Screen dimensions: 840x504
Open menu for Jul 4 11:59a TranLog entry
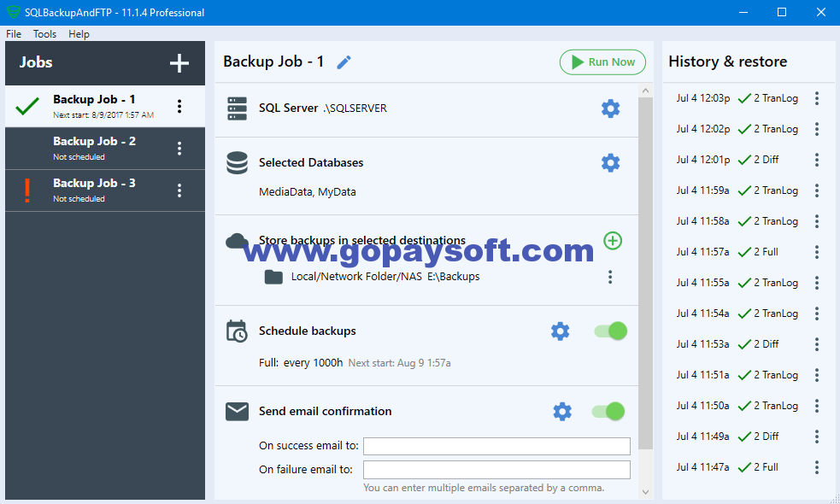(816, 190)
